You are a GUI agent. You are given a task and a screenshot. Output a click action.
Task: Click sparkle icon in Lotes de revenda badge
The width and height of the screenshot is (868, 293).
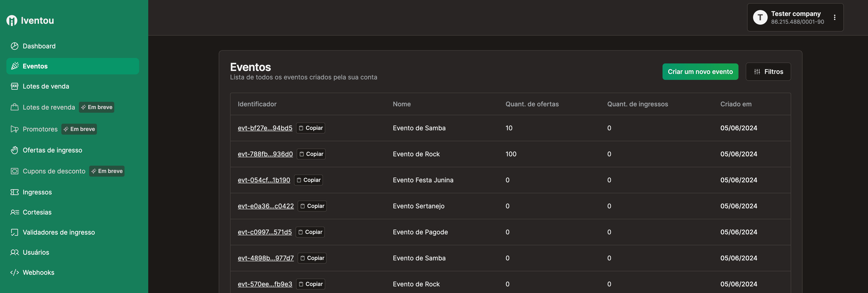coord(83,107)
